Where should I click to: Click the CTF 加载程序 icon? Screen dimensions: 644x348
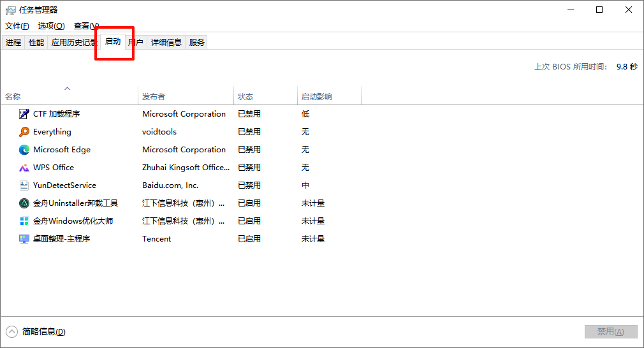tap(24, 114)
